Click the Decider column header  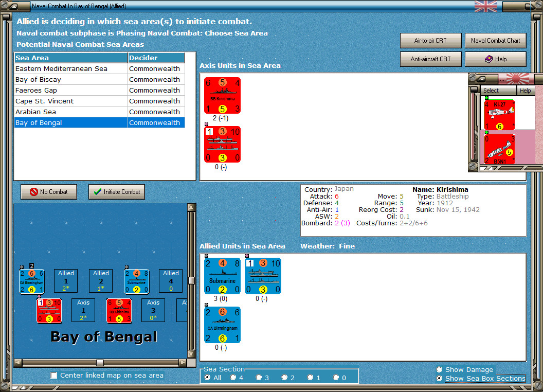tap(156, 58)
